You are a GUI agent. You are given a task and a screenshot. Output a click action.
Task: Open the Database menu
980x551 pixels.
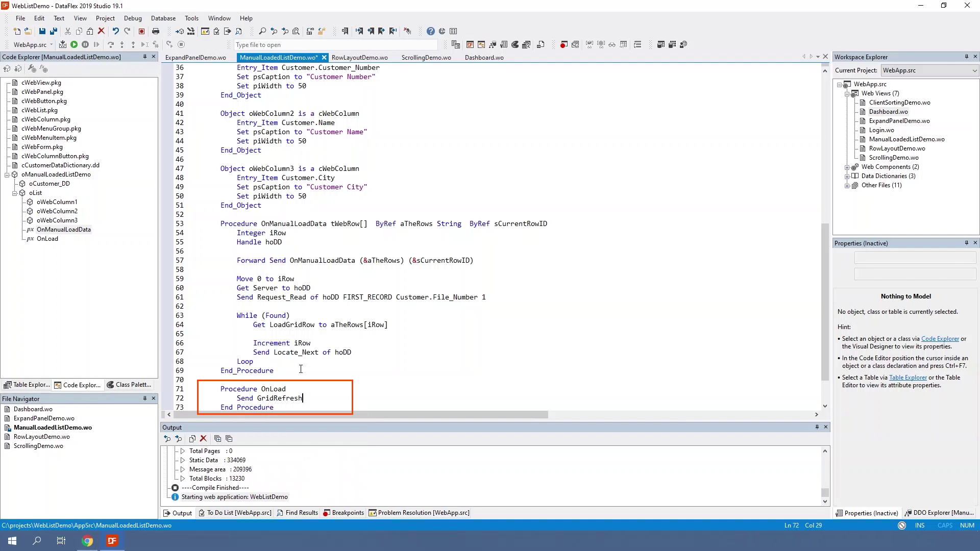(163, 18)
